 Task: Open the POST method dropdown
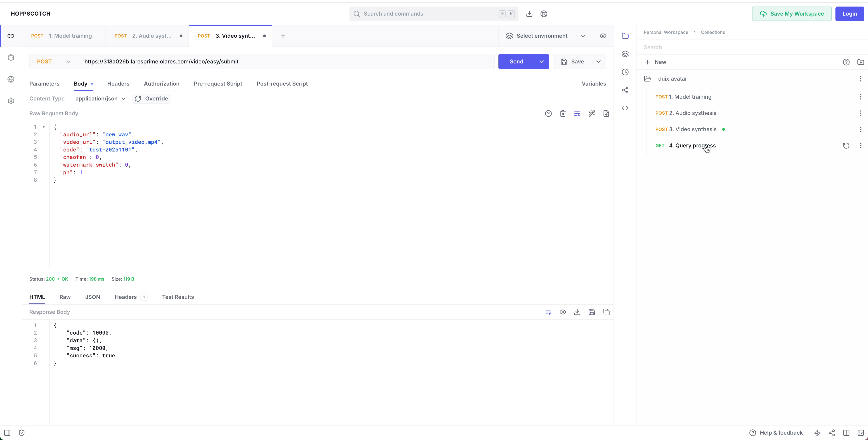click(x=53, y=62)
